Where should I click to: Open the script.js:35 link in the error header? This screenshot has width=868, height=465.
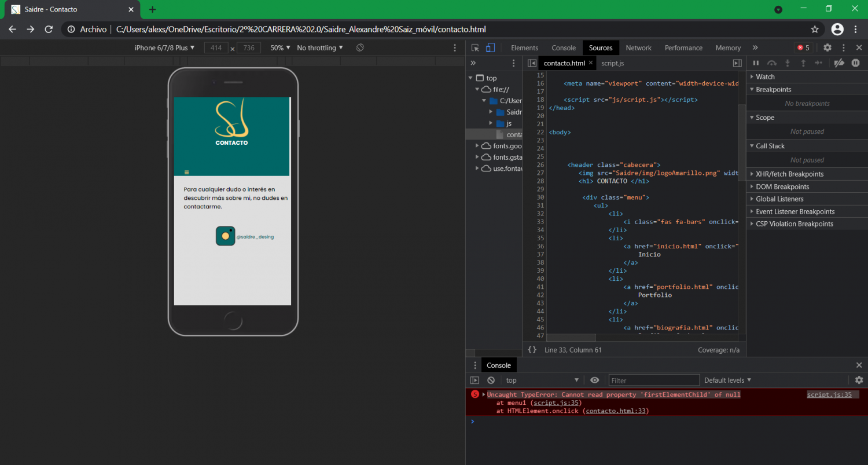point(829,394)
